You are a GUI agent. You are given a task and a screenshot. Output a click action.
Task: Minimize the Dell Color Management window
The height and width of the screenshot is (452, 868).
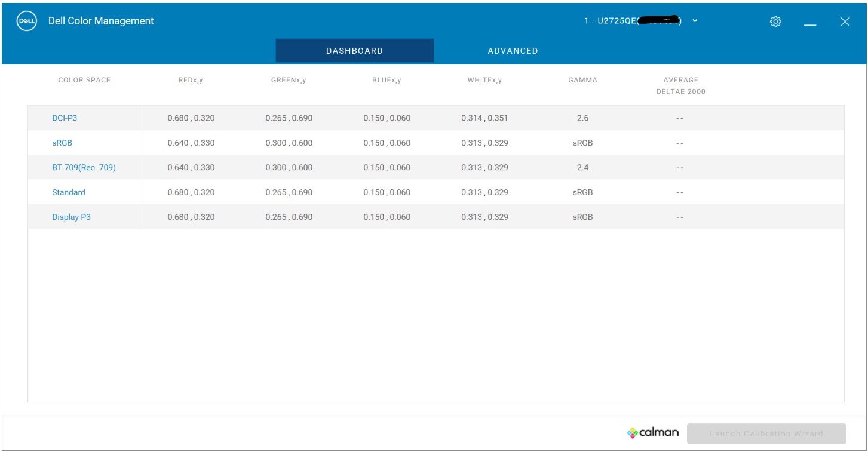[810, 22]
